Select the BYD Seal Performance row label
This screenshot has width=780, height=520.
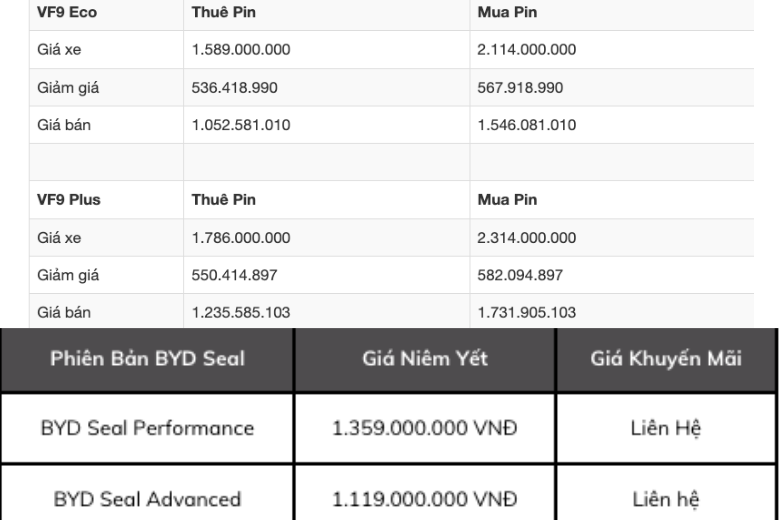coord(147,428)
